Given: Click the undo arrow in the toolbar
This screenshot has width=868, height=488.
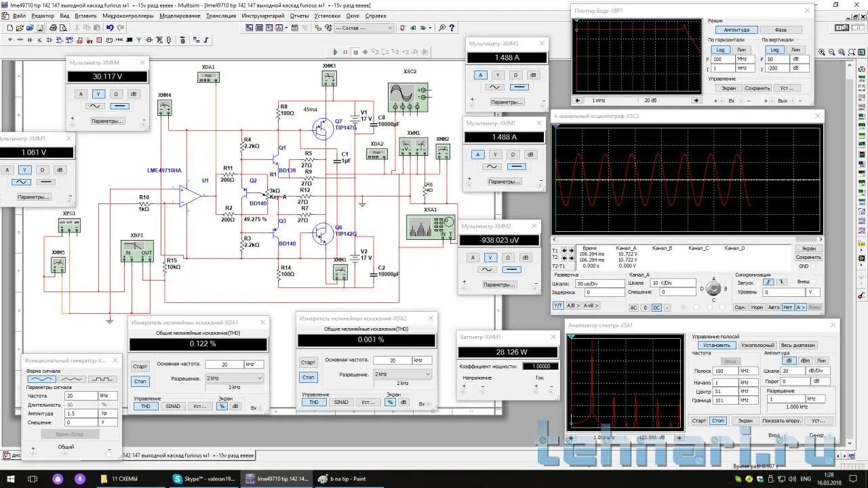Looking at the screenshot, I should [x=110, y=28].
